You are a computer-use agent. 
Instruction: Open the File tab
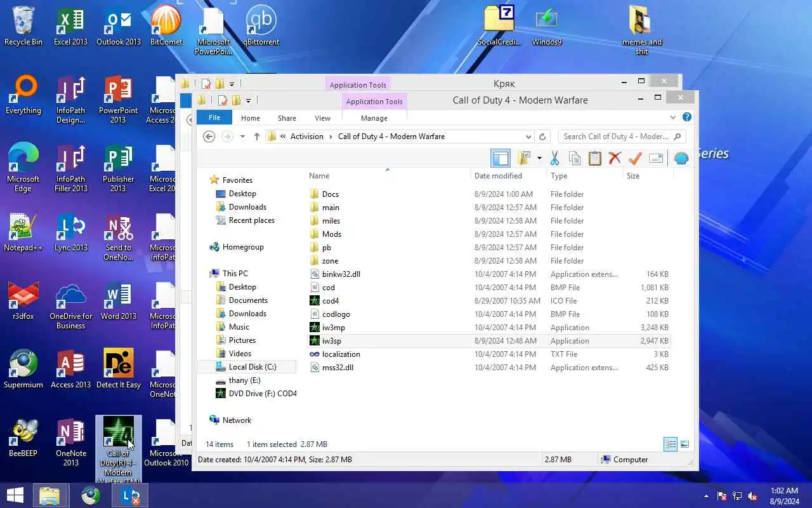click(x=214, y=117)
